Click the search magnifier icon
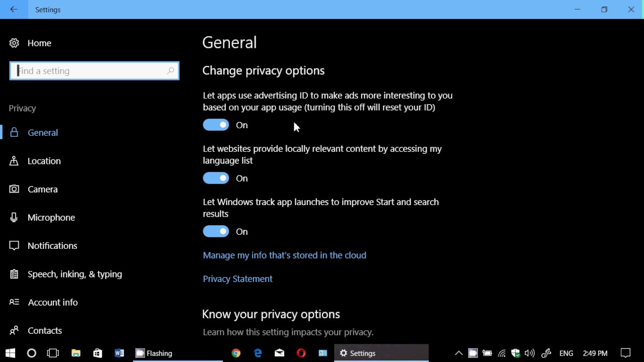 pyautogui.click(x=171, y=71)
